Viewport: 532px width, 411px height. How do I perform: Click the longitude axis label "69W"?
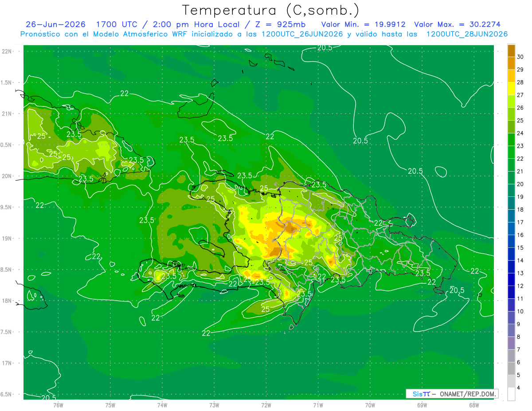422,405
